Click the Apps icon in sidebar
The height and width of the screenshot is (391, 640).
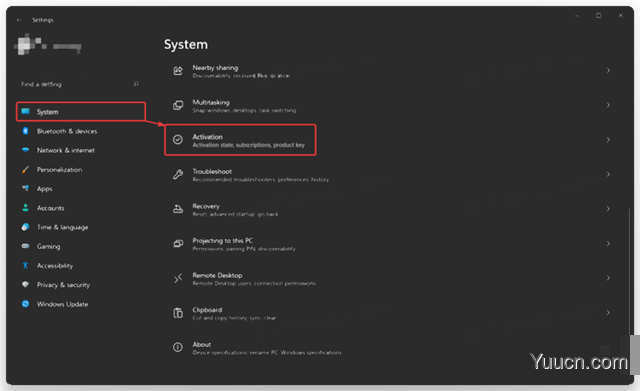coord(25,188)
